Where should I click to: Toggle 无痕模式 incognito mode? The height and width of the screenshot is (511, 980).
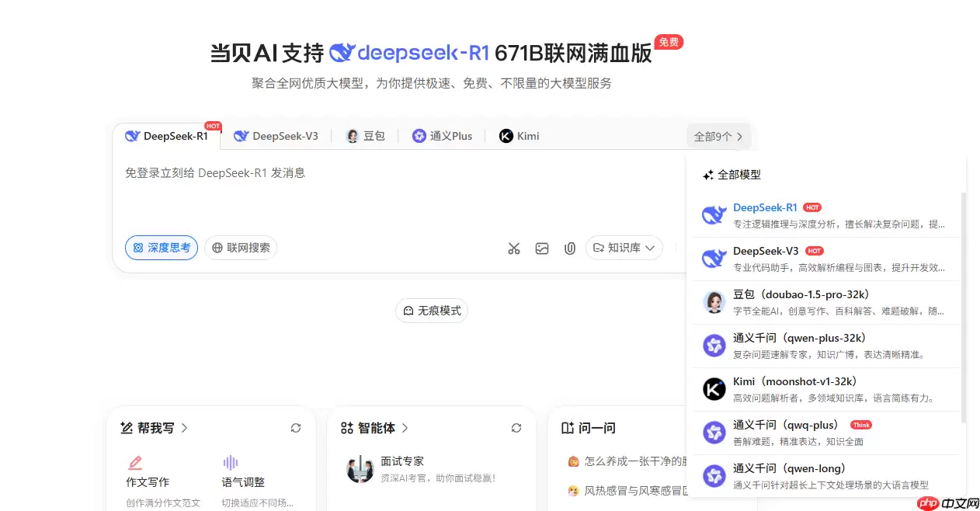tap(431, 310)
